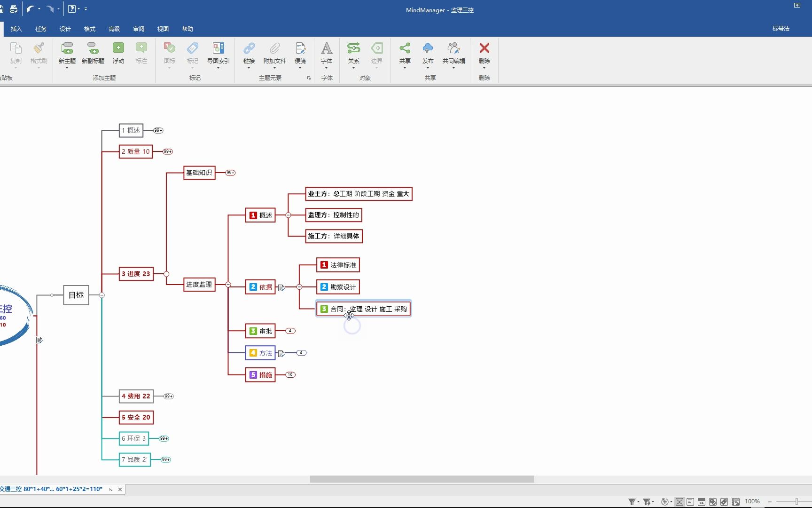This screenshot has width=812, height=508.
Task: Open the 帮助 ribbon tab
Action: point(187,29)
